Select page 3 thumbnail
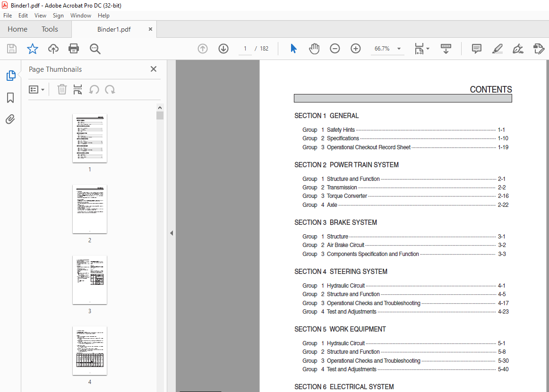 tap(90, 280)
